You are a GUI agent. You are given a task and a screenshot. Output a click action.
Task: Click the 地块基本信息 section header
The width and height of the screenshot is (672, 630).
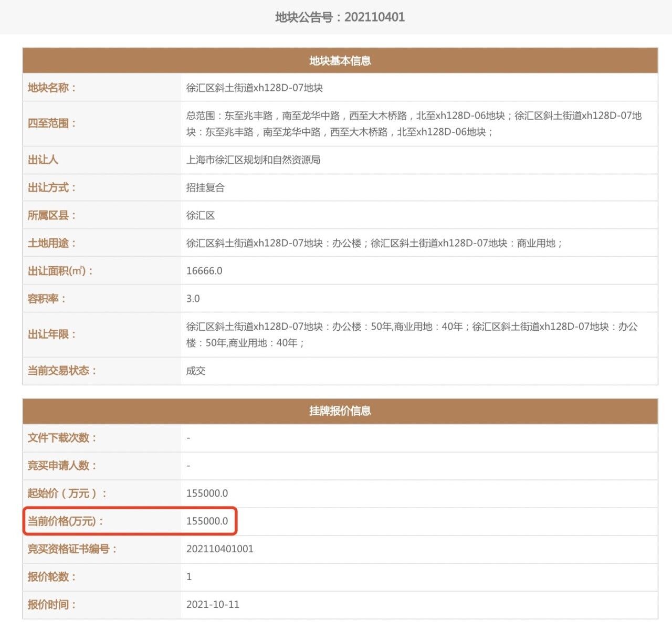tap(340, 61)
